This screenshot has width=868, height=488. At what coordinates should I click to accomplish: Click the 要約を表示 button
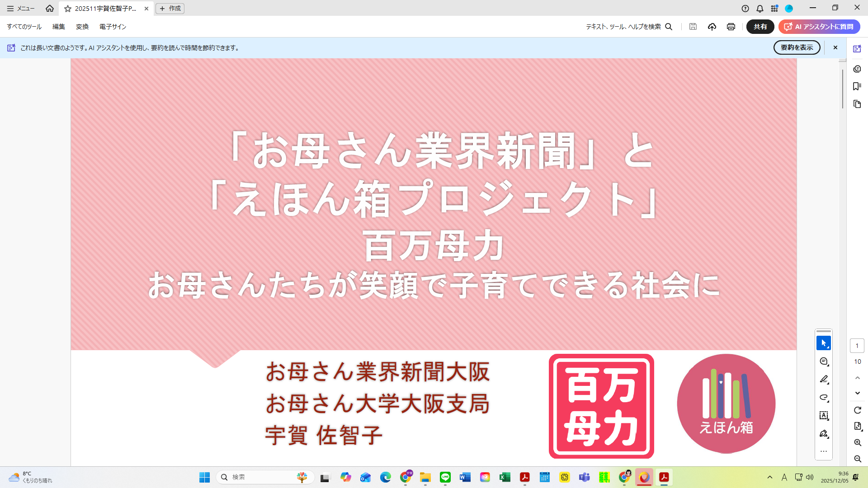pyautogui.click(x=797, y=47)
